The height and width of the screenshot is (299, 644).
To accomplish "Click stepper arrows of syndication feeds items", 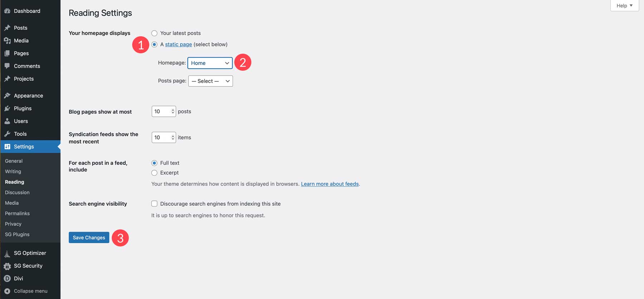I will (x=173, y=138).
